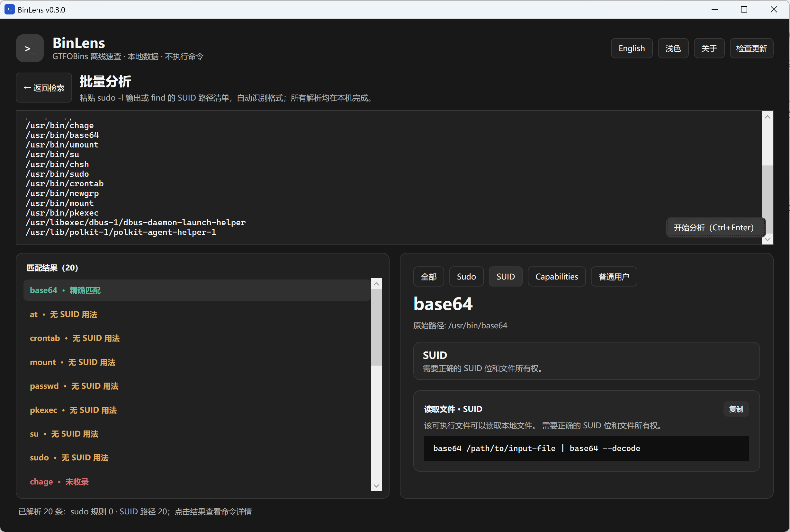The height and width of the screenshot is (532, 790).
Task: Select the at 无 SUID 用法 result
Action: pyautogui.click(x=197, y=314)
